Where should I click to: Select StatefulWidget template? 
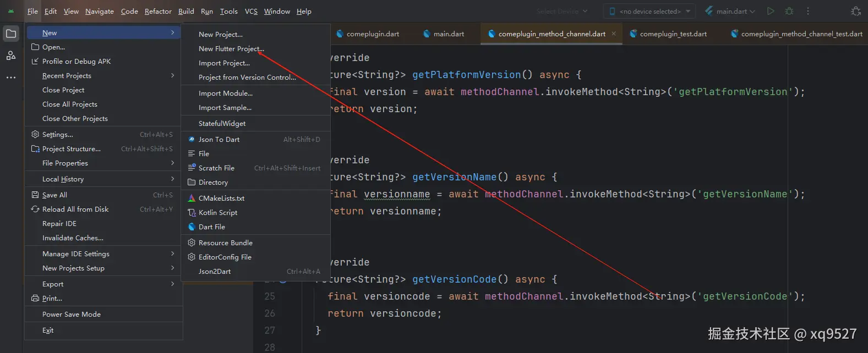click(255, 123)
